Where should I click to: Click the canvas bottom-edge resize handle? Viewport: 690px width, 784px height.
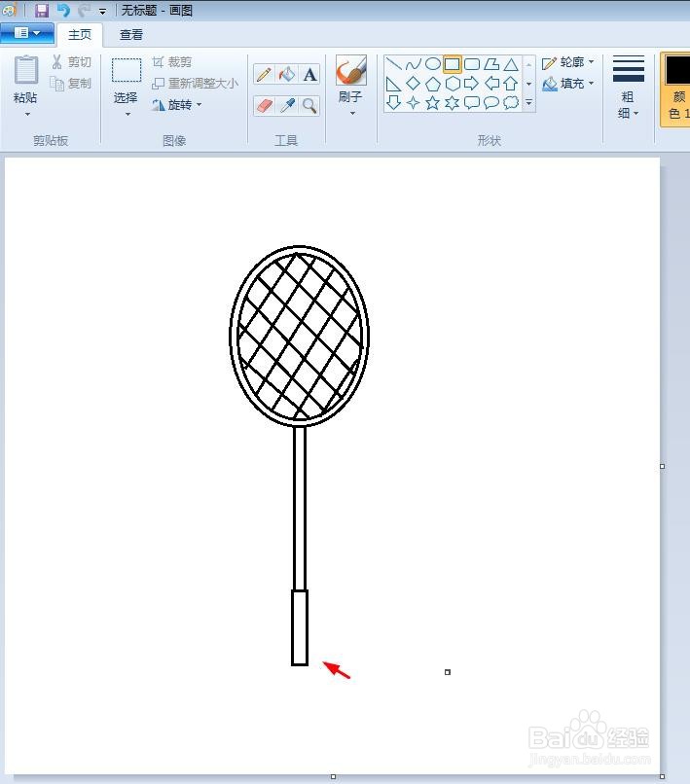click(333, 776)
